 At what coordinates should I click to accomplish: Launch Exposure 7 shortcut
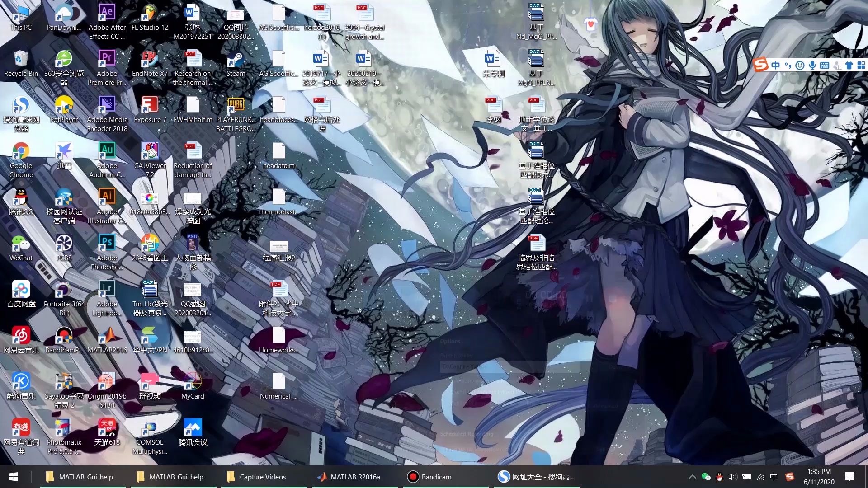point(150,110)
